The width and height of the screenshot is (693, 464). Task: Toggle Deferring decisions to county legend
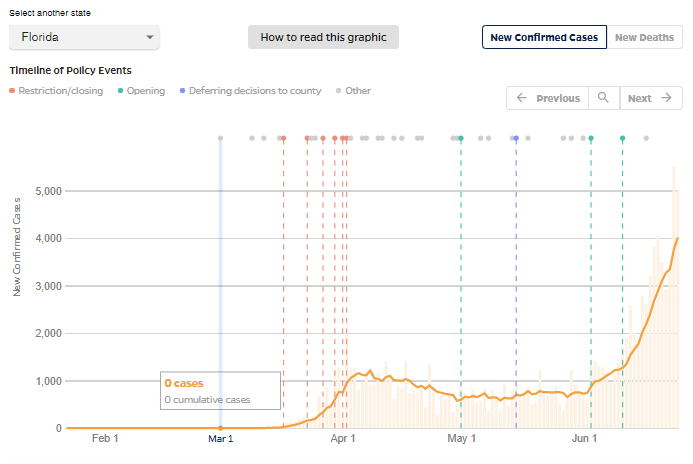click(251, 91)
